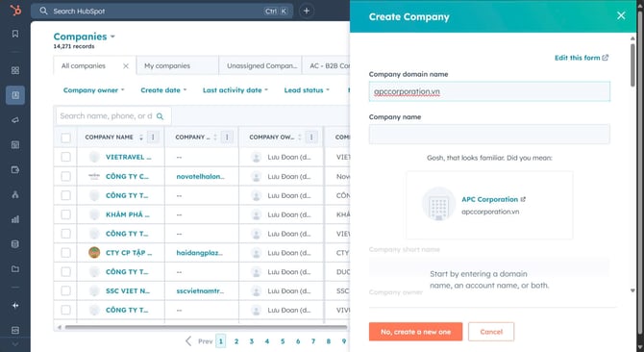Open the Marketing megaphone icon in sidebar

pyautogui.click(x=15, y=120)
